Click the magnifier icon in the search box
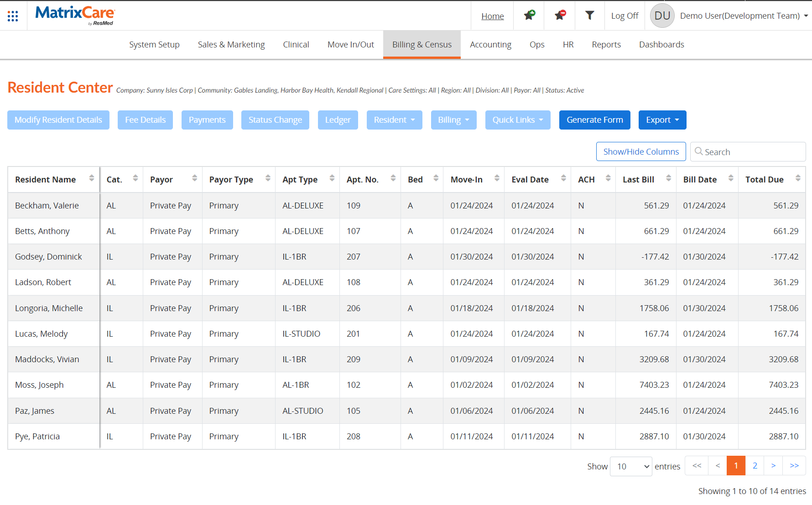Image resolution: width=812 pixels, height=505 pixels. (699, 151)
